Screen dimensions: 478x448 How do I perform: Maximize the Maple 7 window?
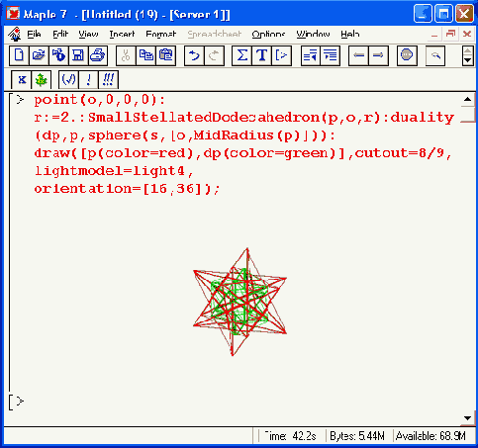pyautogui.click(x=443, y=14)
